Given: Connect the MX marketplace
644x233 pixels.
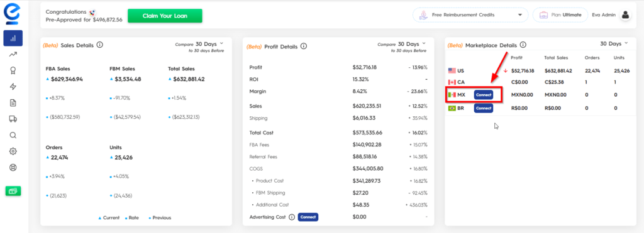Looking at the screenshot, I should pyautogui.click(x=484, y=95).
